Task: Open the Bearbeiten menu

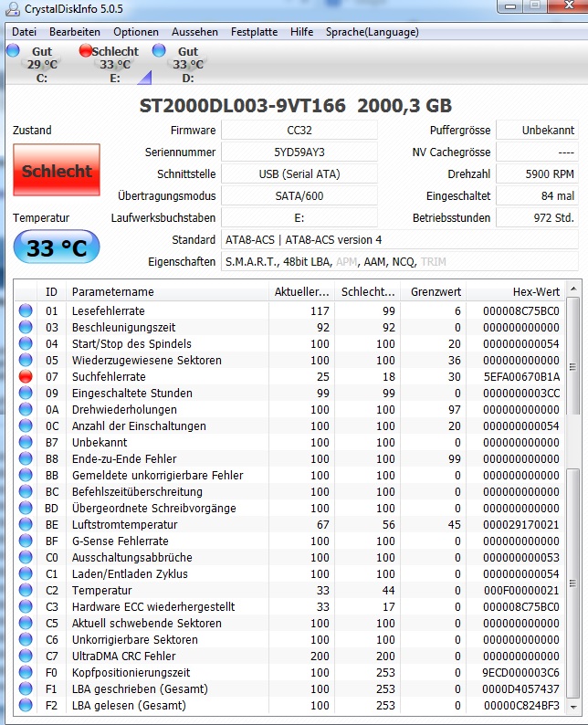Action: (75, 32)
